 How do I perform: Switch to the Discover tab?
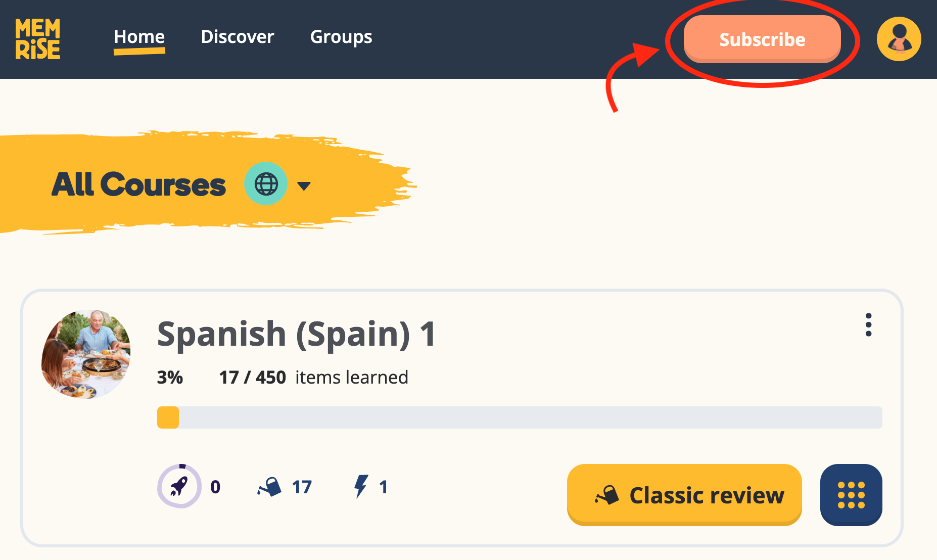(x=238, y=37)
